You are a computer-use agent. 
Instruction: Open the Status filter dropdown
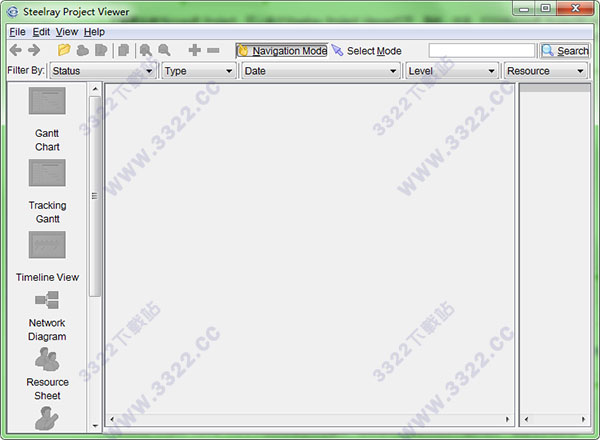pos(102,71)
